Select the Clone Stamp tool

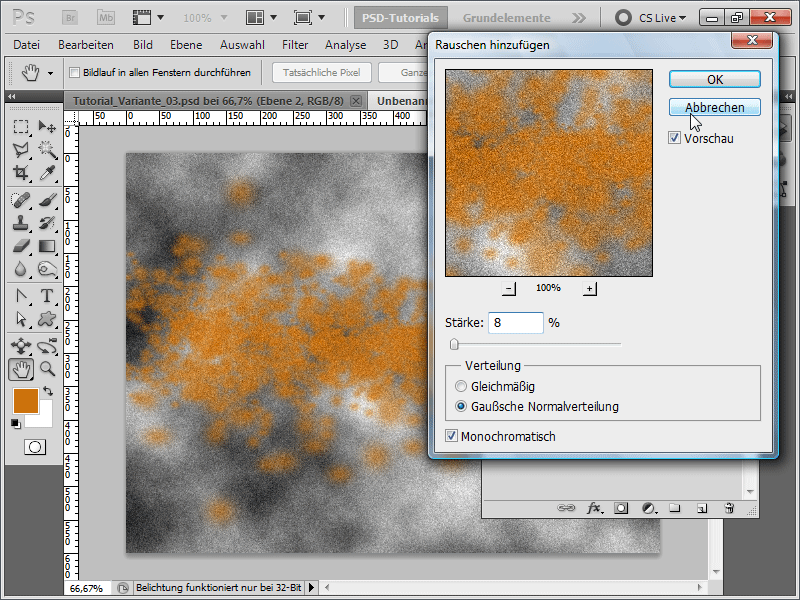21,223
